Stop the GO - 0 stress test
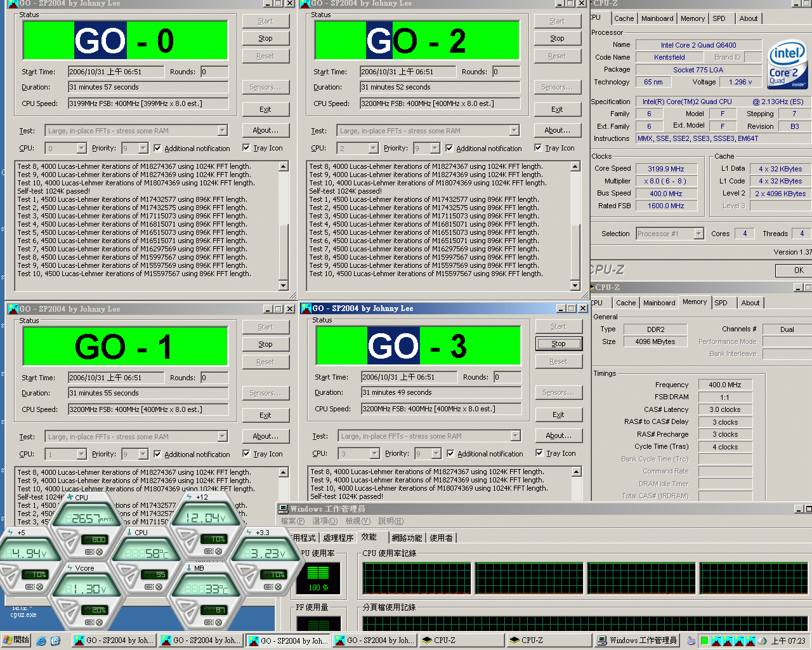812x650 pixels. tap(265, 38)
